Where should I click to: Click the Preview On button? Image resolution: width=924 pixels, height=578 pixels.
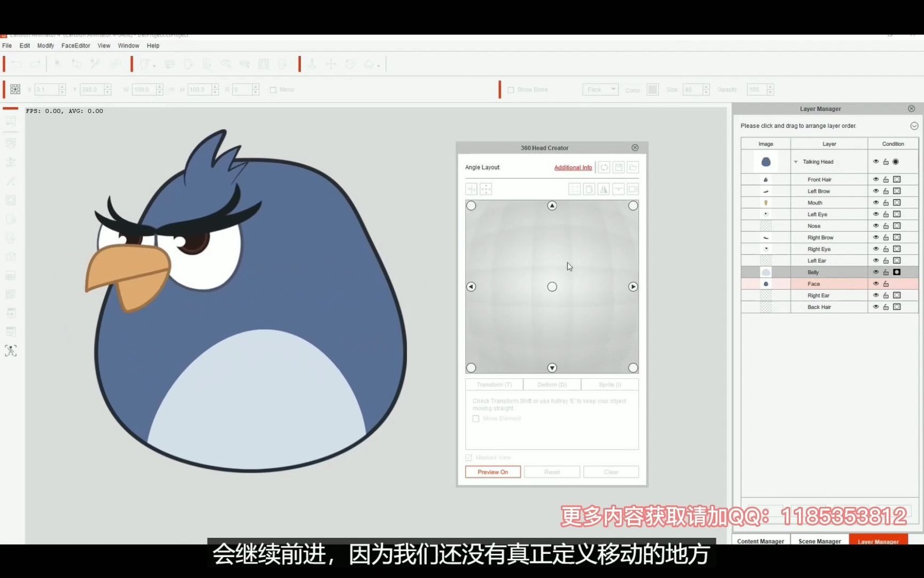click(x=493, y=472)
